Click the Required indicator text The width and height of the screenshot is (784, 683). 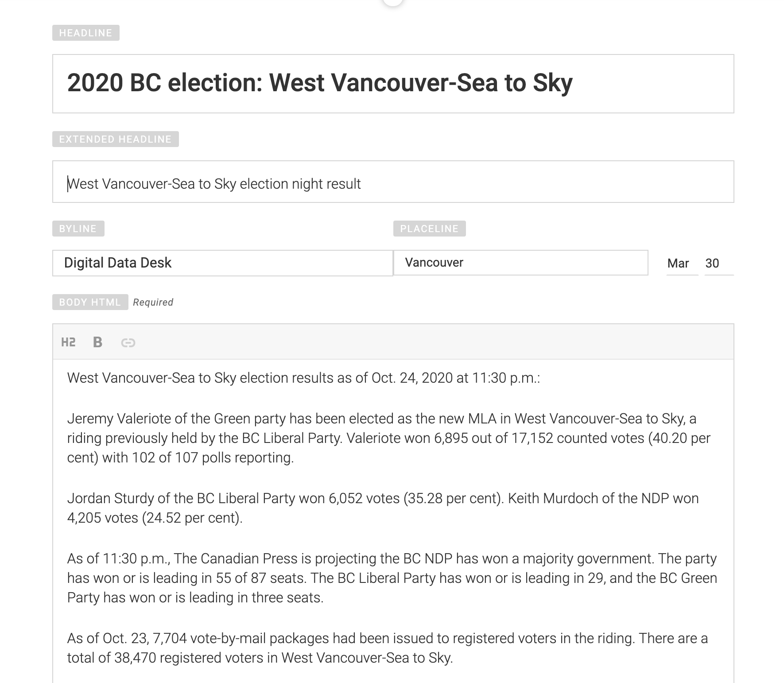click(153, 302)
